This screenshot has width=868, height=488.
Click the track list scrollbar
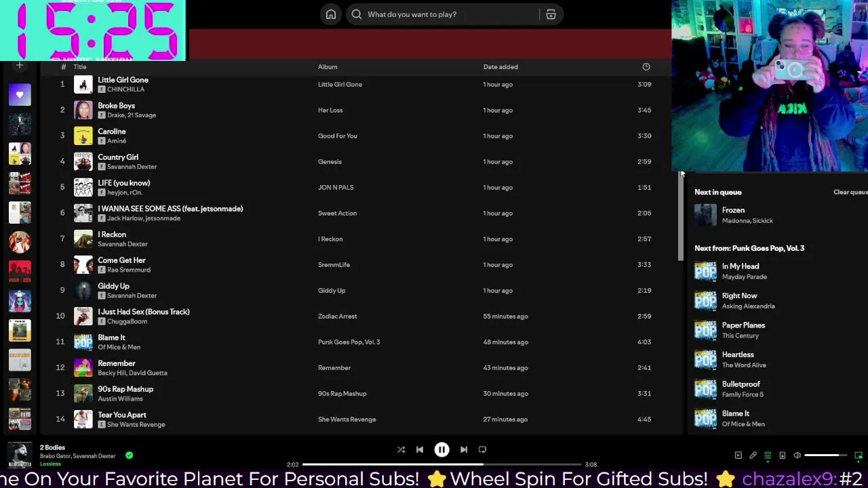click(x=681, y=217)
